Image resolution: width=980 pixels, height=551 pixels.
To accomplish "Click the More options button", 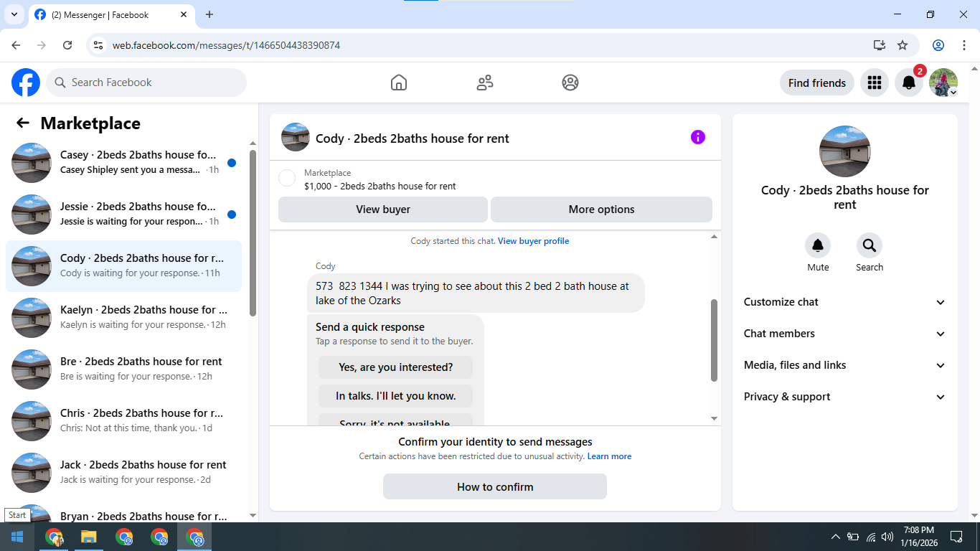I will coord(601,209).
